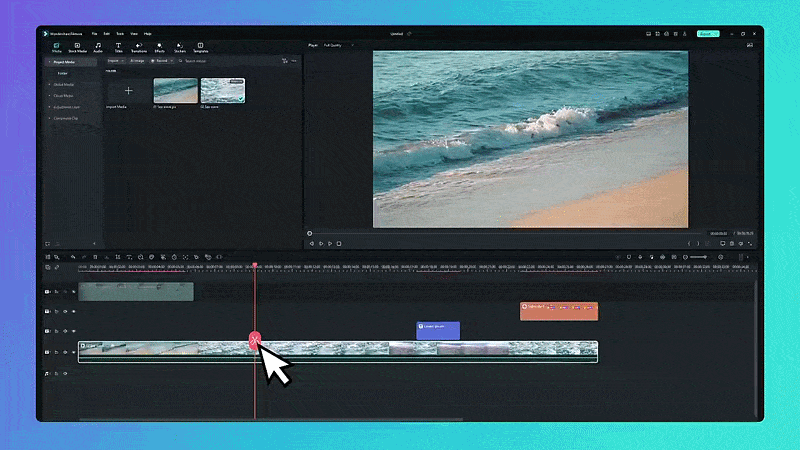Click the preview progress bar handle
Screen dimensions: 800x450
pos(310,233)
